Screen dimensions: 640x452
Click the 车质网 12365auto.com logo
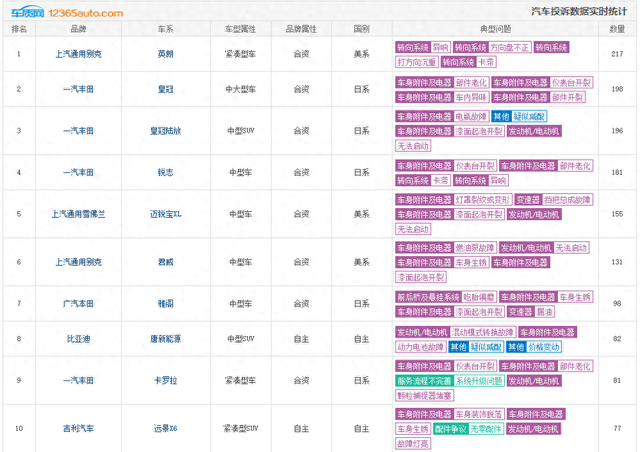click(67, 12)
